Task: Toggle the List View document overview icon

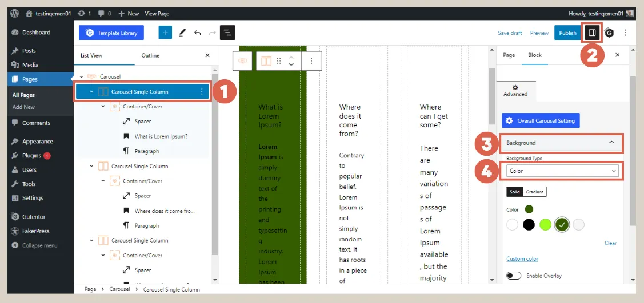Action: pos(227,33)
